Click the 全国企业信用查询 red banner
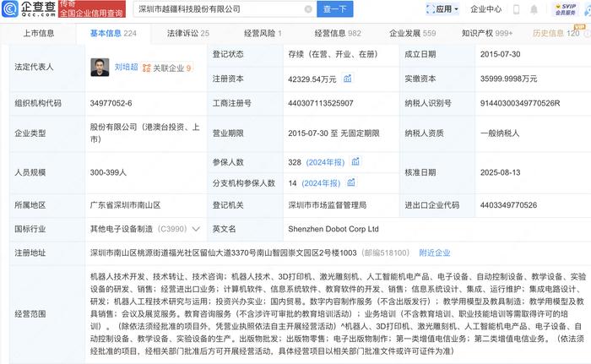The height and width of the screenshot is (364, 591). click(91, 9)
